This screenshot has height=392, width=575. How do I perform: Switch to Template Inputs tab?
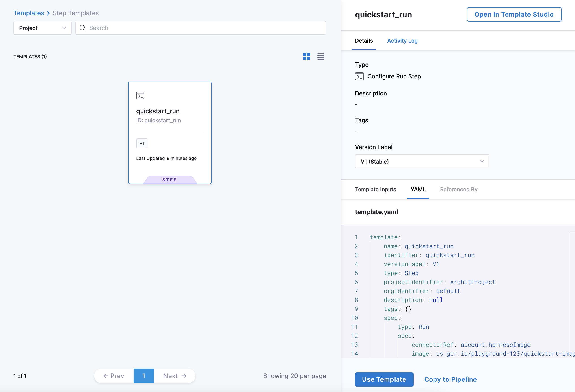[x=375, y=190]
